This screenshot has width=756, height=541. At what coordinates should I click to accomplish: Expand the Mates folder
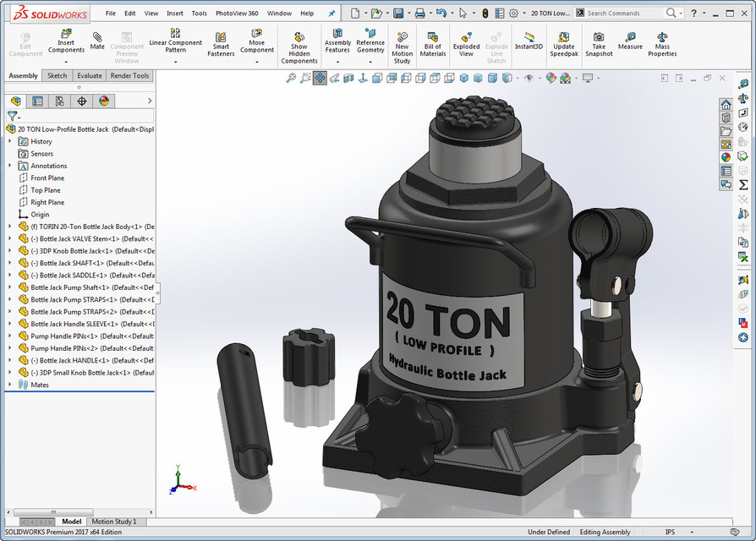click(x=10, y=384)
